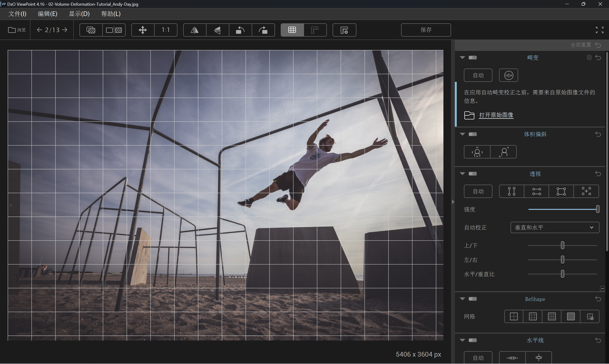Rotate the image right
The height and width of the screenshot is (364, 609).
[x=263, y=30]
